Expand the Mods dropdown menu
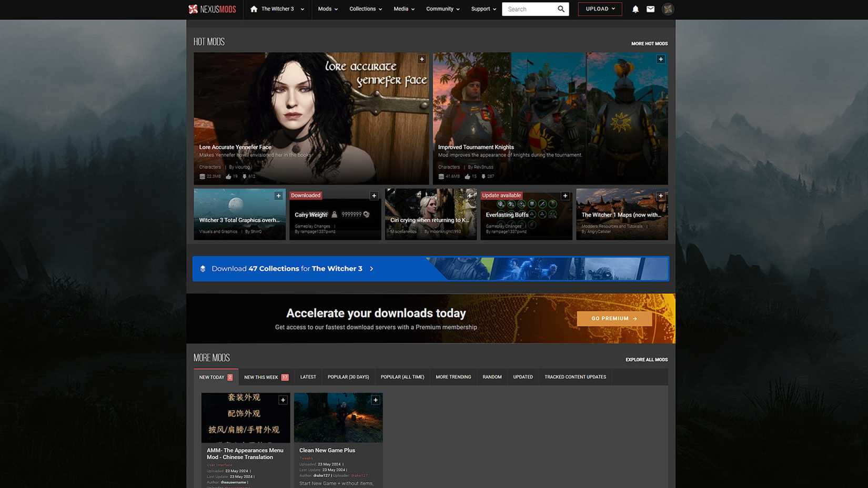868x488 pixels. (328, 9)
